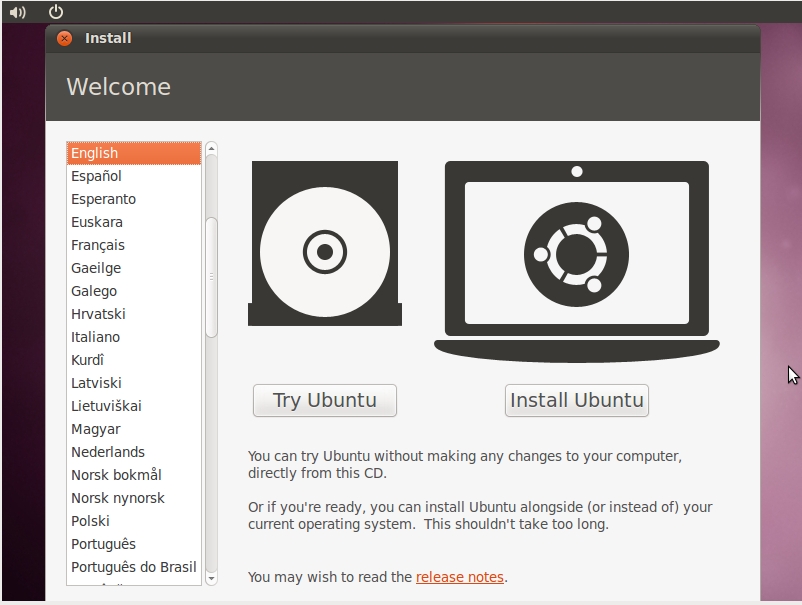Select English in the language list
This screenshot has height=605, width=802.
134,153
